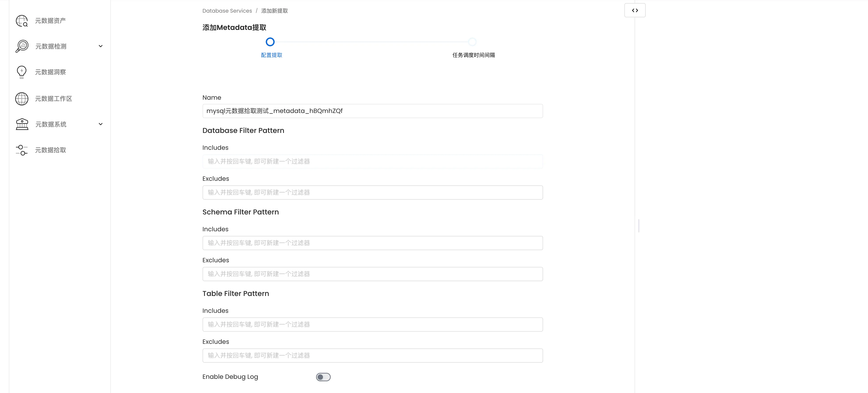Viewport: 868px width, 393px height.
Task: Expand the 元数据检测 submenu chevron
Action: click(x=100, y=46)
